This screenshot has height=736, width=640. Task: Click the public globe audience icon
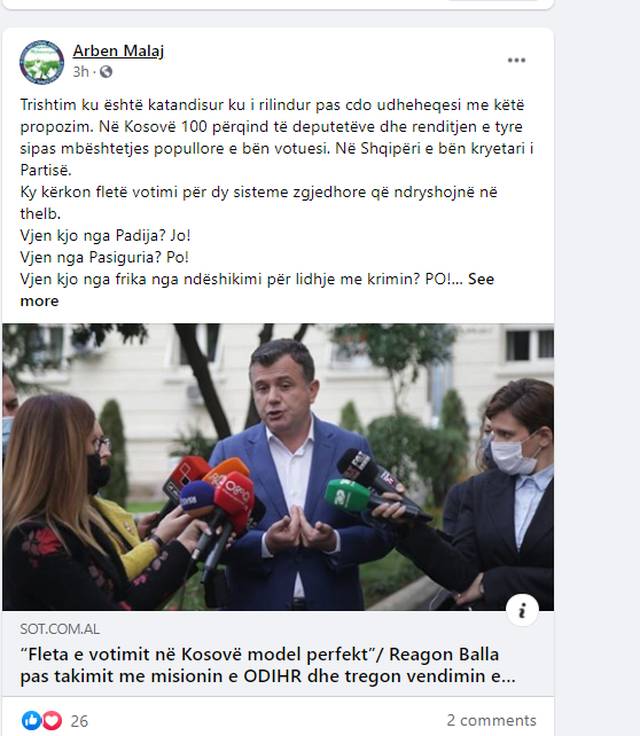tap(106, 72)
